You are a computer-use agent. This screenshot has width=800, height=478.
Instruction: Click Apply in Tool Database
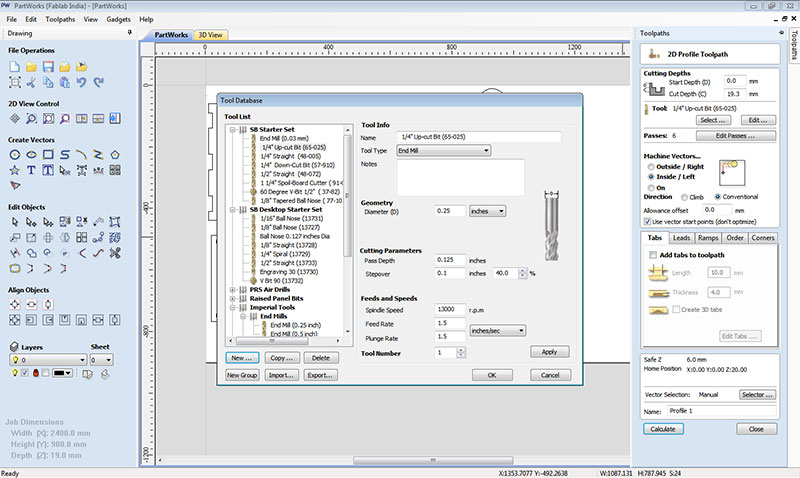(x=549, y=352)
